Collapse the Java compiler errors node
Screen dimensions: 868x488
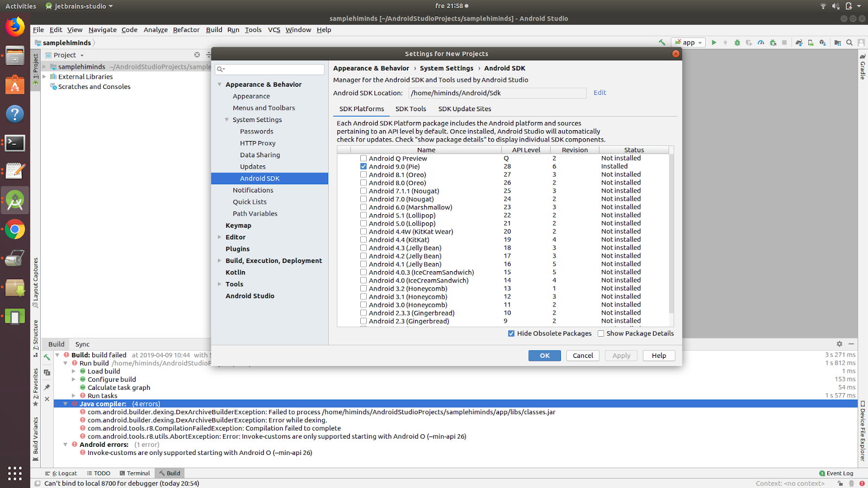pos(66,404)
